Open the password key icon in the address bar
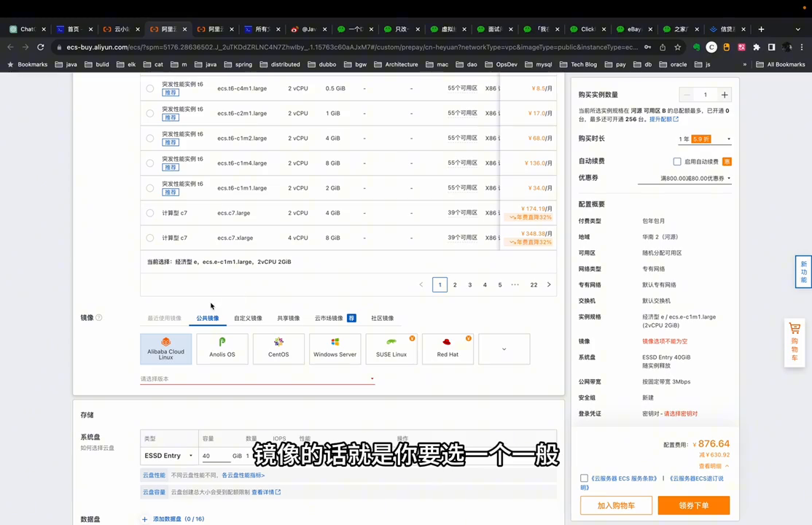This screenshot has height=525, width=812. point(647,47)
